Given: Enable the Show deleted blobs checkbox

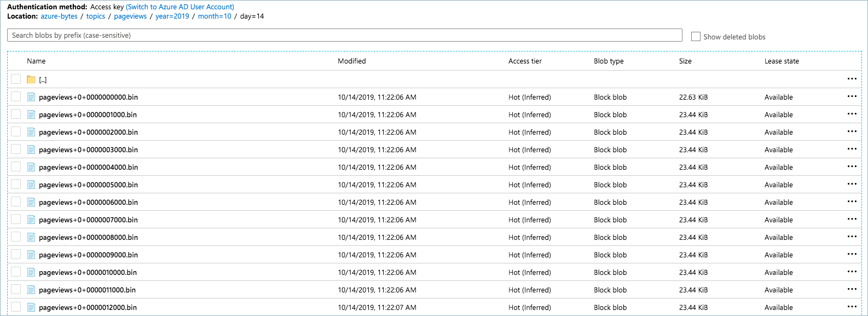Looking at the screenshot, I should 696,37.
